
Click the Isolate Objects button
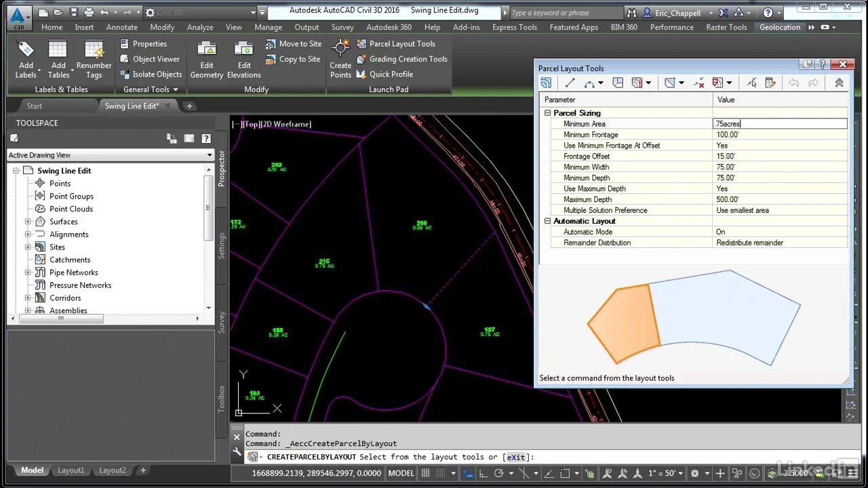(151, 74)
